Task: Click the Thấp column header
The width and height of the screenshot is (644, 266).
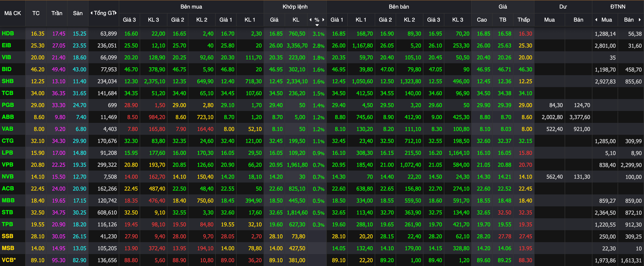Action: pos(523,20)
